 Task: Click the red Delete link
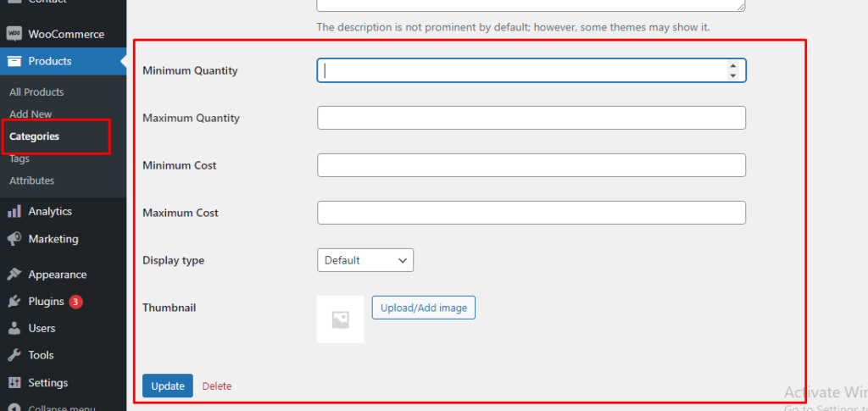pos(217,386)
